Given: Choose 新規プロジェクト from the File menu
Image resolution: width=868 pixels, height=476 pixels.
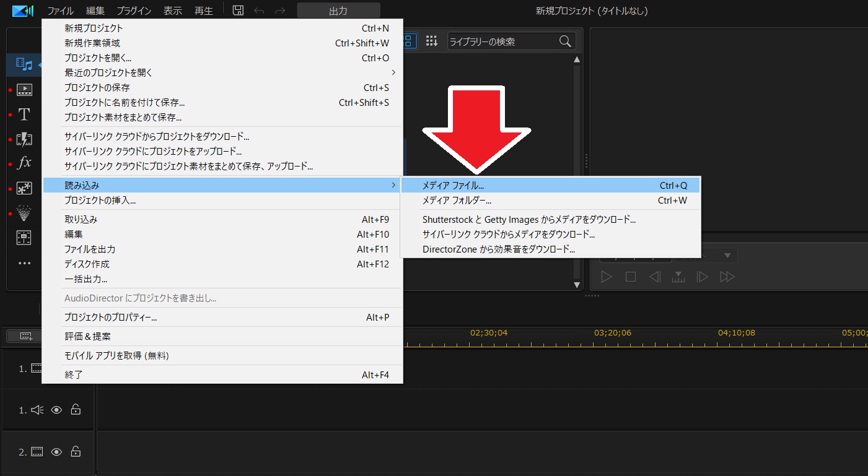Looking at the screenshot, I should point(222,28).
